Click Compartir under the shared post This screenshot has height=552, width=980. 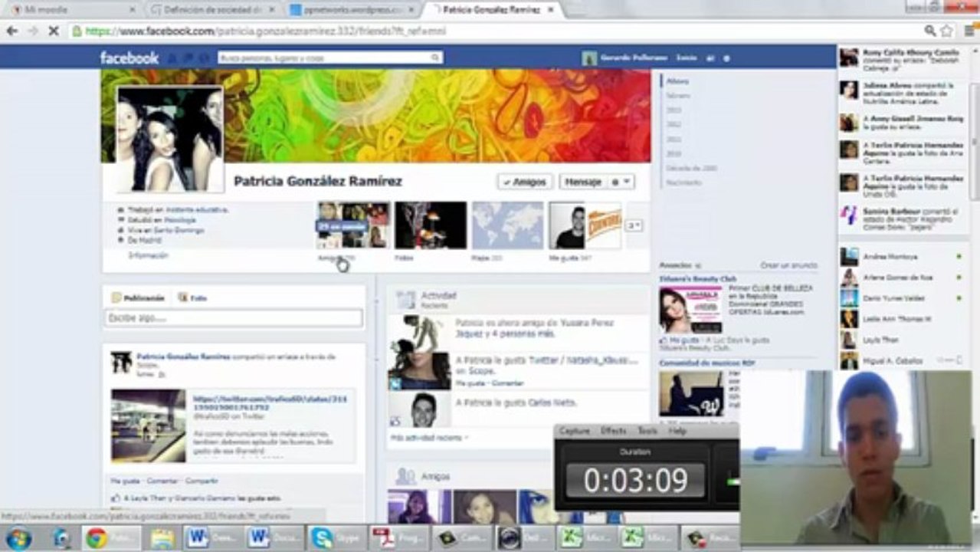[202, 481]
